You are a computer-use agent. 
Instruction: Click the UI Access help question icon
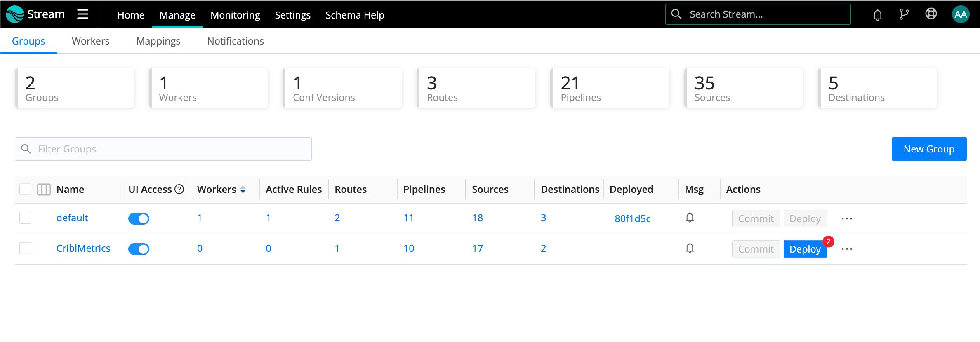(x=179, y=189)
